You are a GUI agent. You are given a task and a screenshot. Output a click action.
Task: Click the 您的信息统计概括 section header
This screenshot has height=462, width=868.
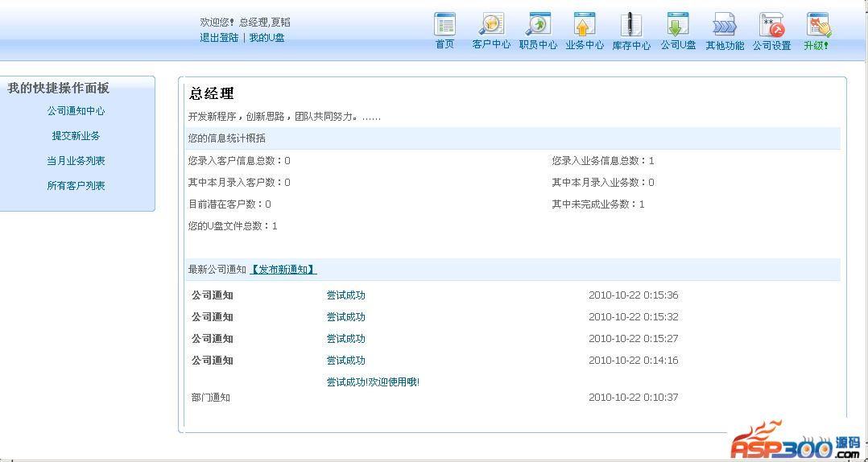click(x=227, y=138)
